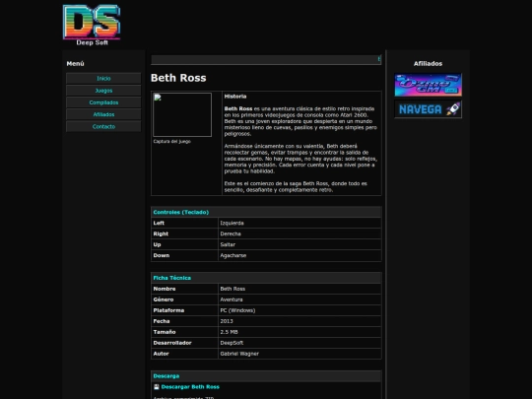Click the Fecha row label
This screenshot has width=532, height=399.
(162, 321)
